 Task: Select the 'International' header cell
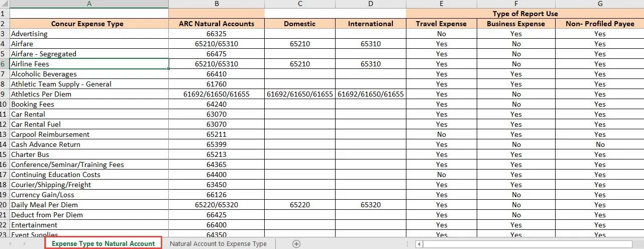pos(371,24)
